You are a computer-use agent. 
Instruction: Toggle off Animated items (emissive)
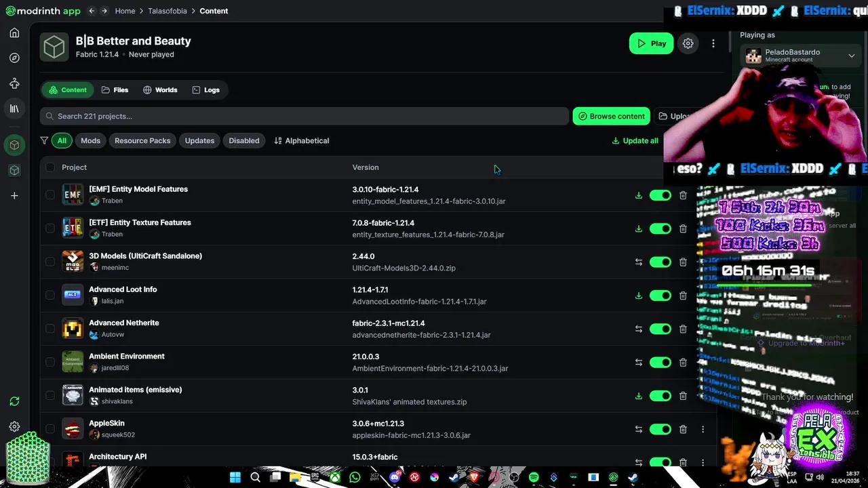[660, 396]
